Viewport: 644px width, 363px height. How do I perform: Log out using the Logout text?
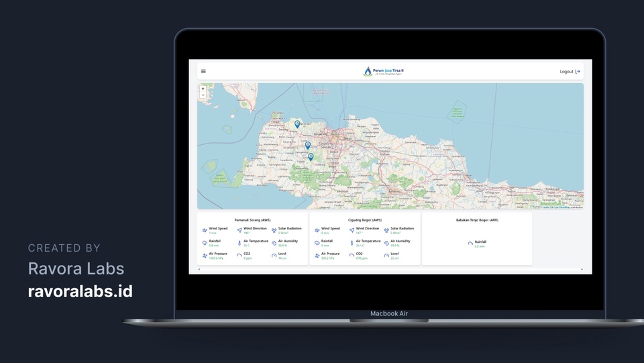pos(566,71)
